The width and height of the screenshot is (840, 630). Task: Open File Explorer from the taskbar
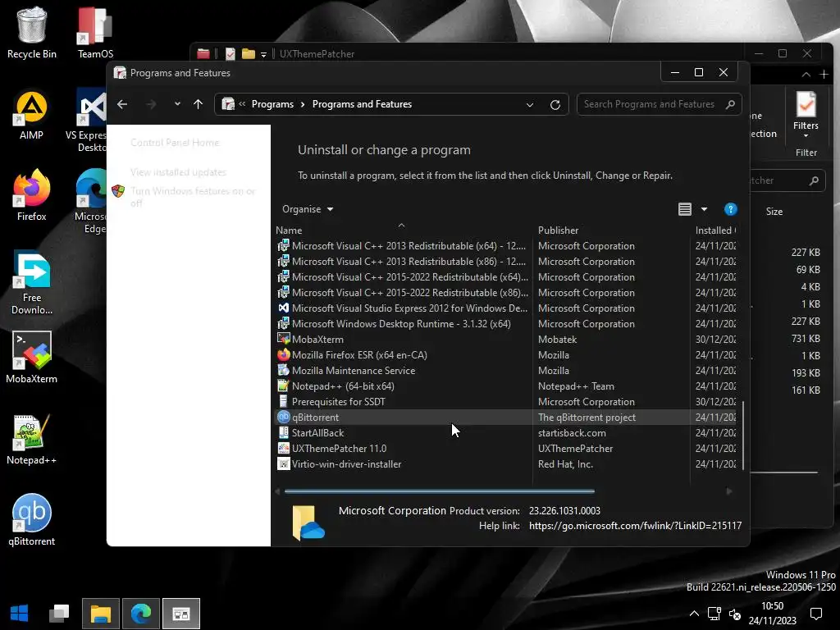(101, 614)
